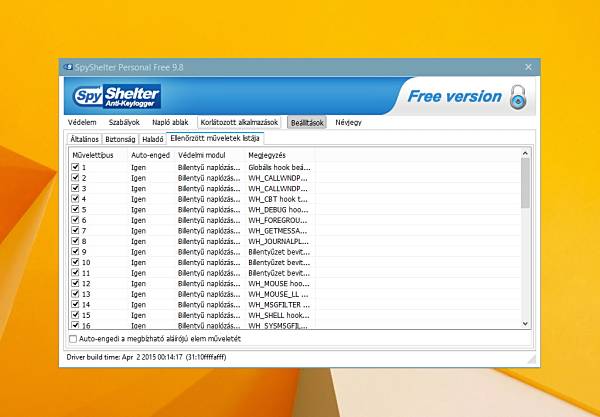
Task: Select the 'WH_CBT hook t...' note cell
Action: point(278,199)
